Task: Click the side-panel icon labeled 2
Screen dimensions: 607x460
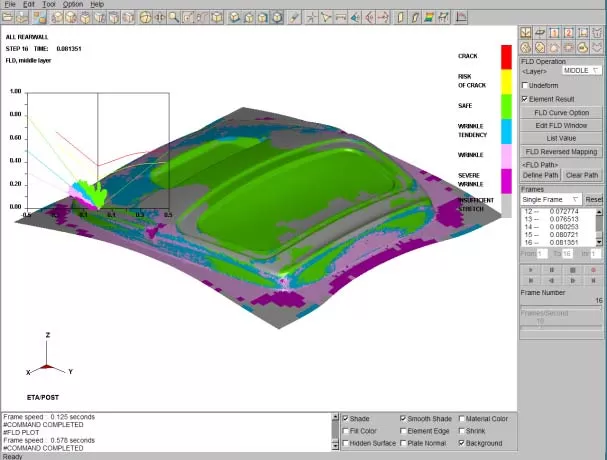Action: click(568, 33)
